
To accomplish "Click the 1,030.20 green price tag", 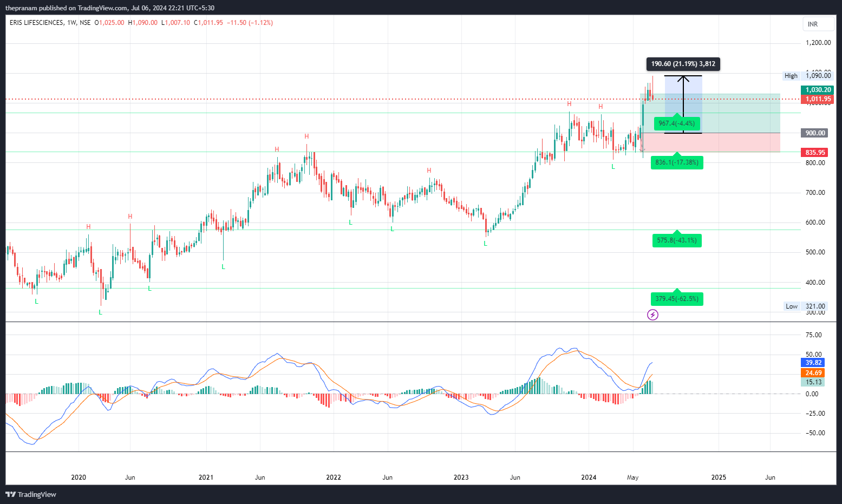I will (818, 90).
